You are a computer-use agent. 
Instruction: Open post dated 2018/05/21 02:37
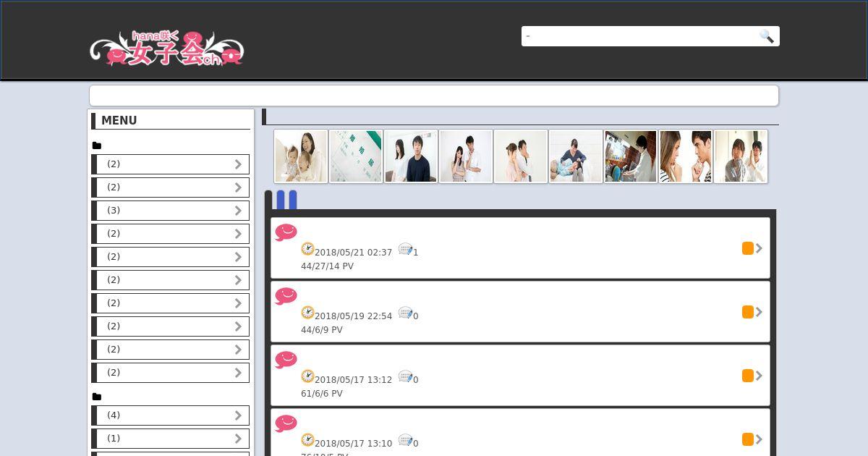pyautogui.click(x=520, y=248)
